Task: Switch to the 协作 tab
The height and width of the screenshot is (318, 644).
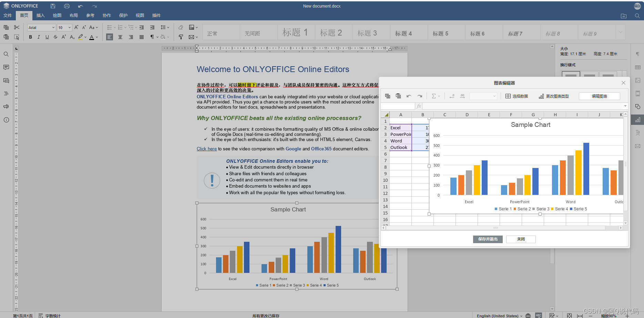Action: 107,15
